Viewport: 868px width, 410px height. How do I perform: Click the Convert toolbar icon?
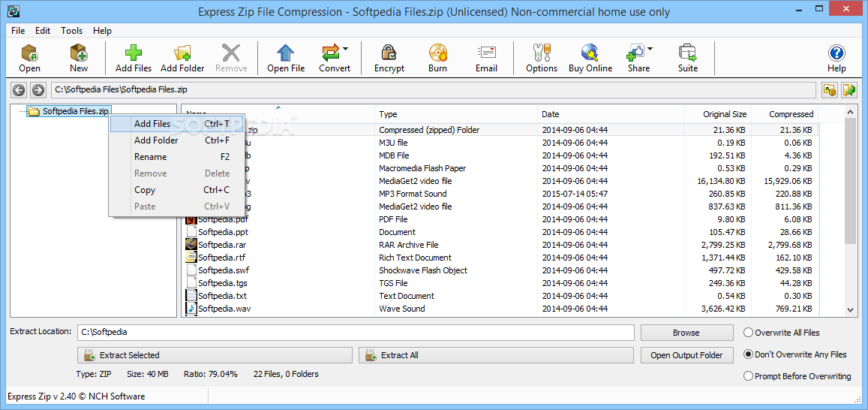click(x=331, y=53)
